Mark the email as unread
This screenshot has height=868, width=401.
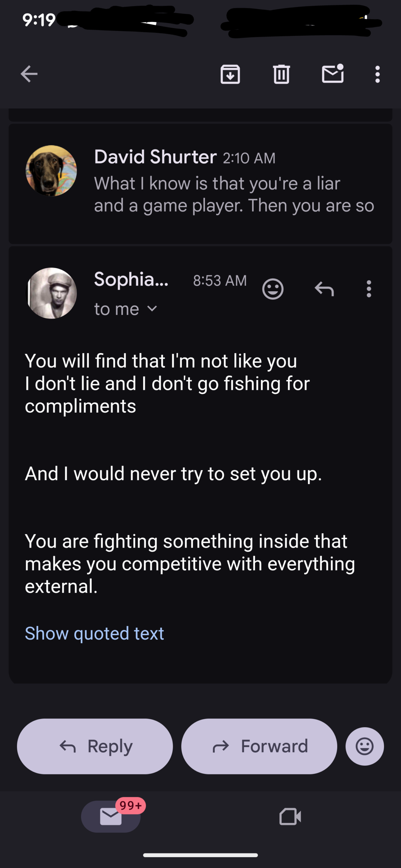[332, 74]
